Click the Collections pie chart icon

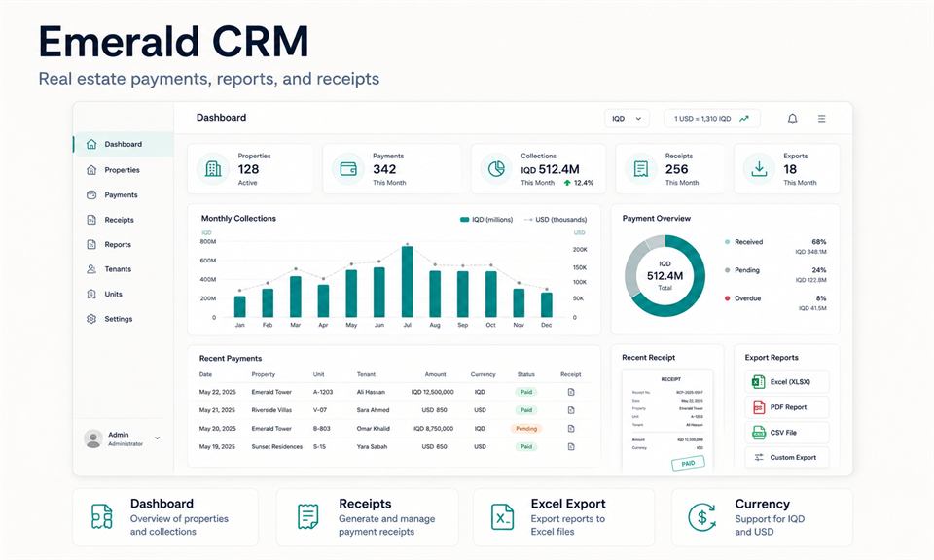click(496, 169)
